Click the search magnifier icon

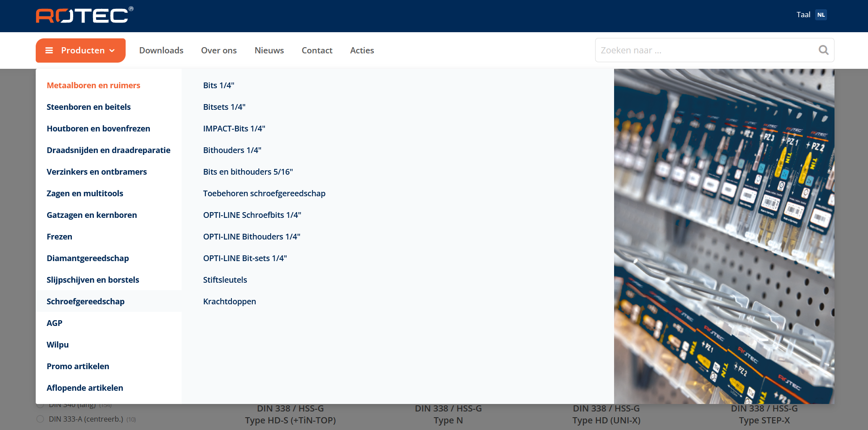click(823, 50)
